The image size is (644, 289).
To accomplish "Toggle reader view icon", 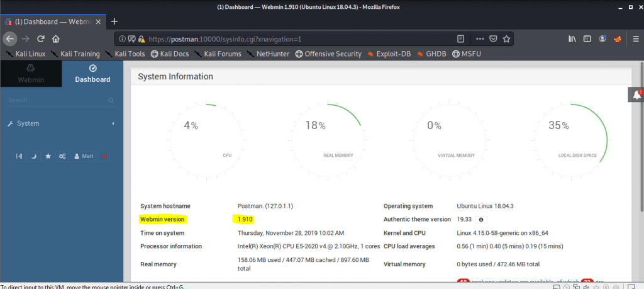I will coord(461,39).
